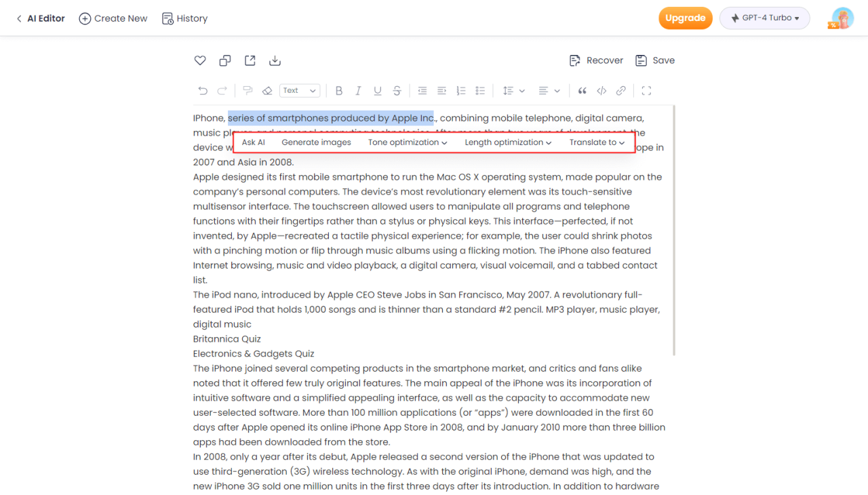Click the Upgrade button
Image resolution: width=868 pixels, height=495 pixels.
click(x=685, y=18)
